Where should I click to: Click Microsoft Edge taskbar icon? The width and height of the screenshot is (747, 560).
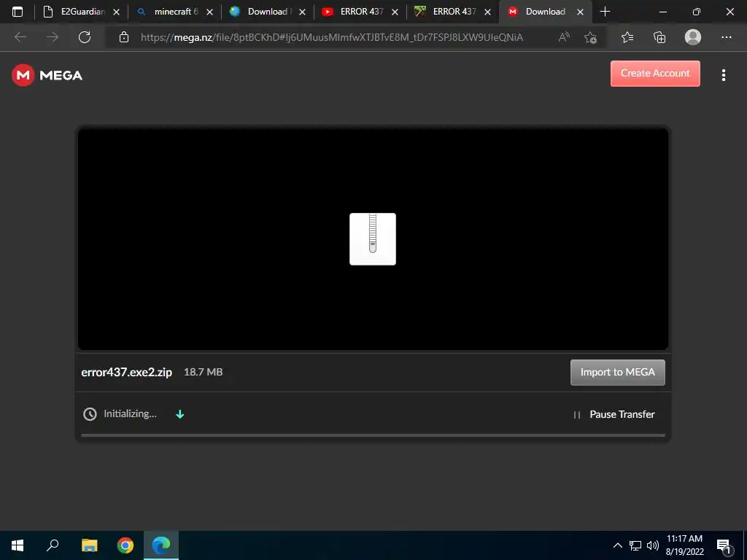click(x=161, y=545)
